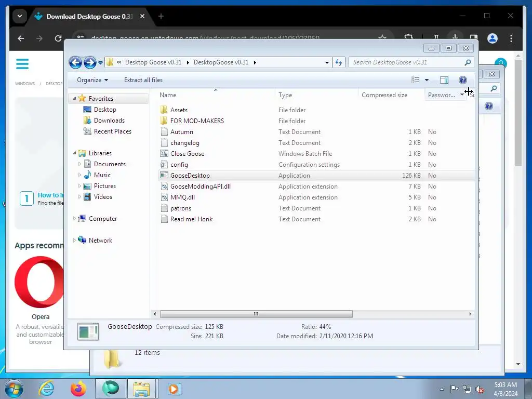Sort by the Name column header
This screenshot has width=532, height=399.
(x=216, y=95)
